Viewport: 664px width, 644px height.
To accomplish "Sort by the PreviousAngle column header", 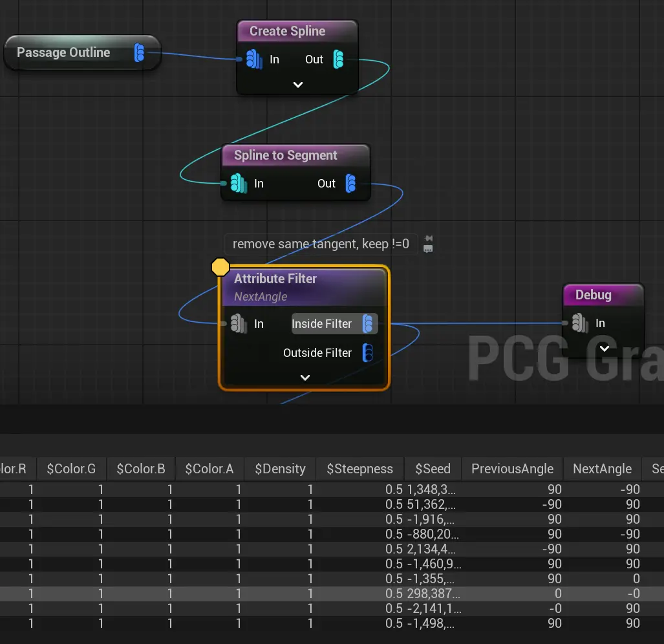I will pyautogui.click(x=512, y=469).
